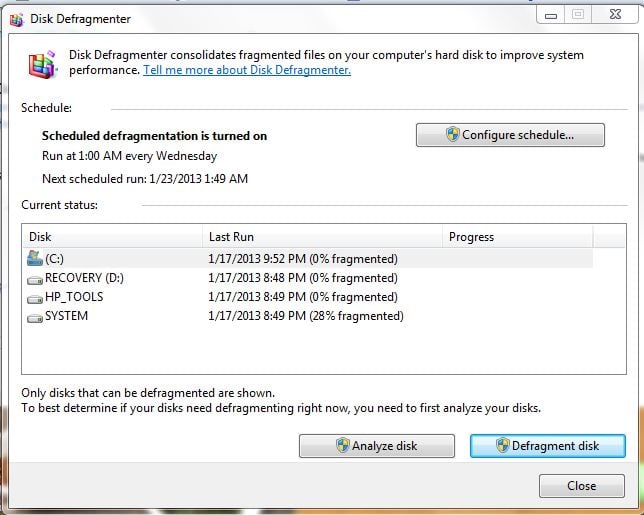The width and height of the screenshot is (644, 515).
Task: Click the drive icon beside HP_TOOLS
Action: click(35, 299)
